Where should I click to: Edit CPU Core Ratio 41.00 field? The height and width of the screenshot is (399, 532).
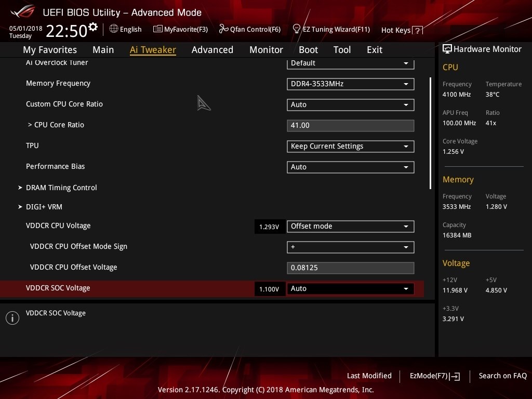pos(351,126)
